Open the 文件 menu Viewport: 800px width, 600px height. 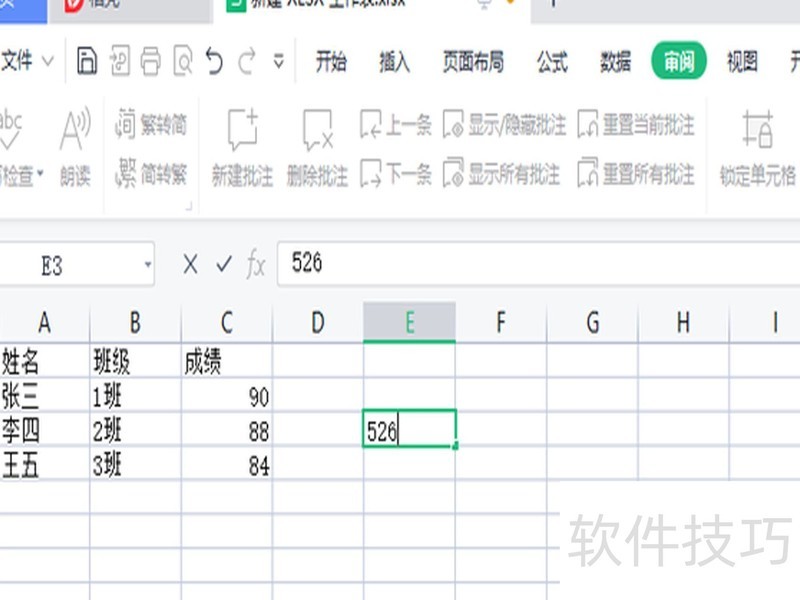(27, 61)
